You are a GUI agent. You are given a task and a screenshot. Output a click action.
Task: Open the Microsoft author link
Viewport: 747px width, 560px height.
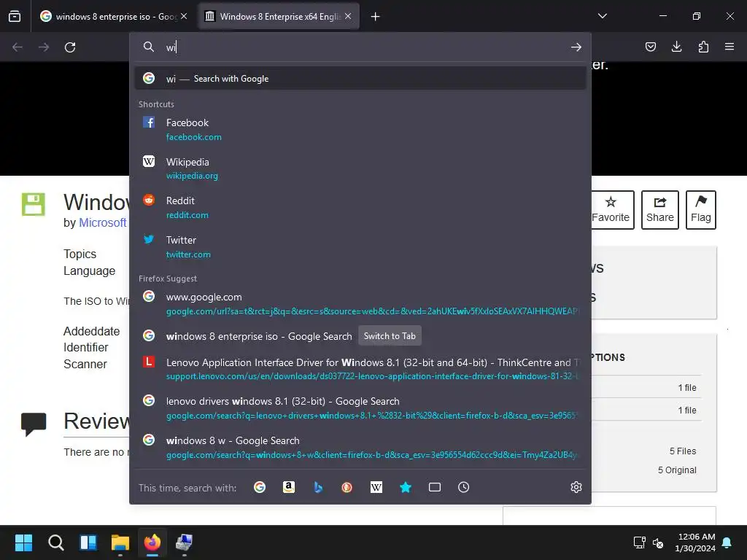(102, 223)
